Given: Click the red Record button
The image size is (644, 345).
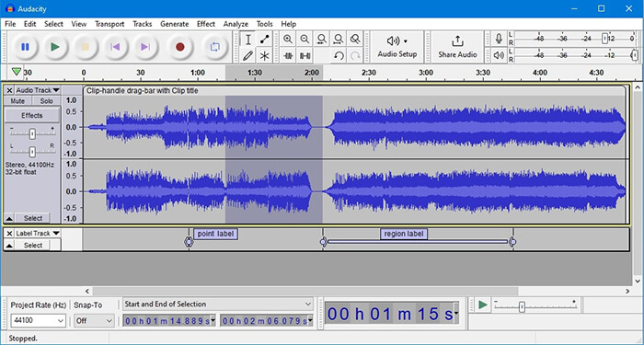Looking at the screenshot, I should [180, 47].
